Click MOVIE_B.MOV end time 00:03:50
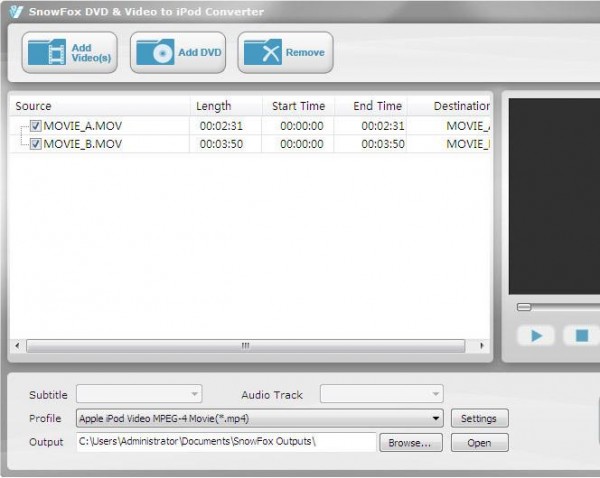The height and width of the screenshot is (478, 600). point(383,144)
